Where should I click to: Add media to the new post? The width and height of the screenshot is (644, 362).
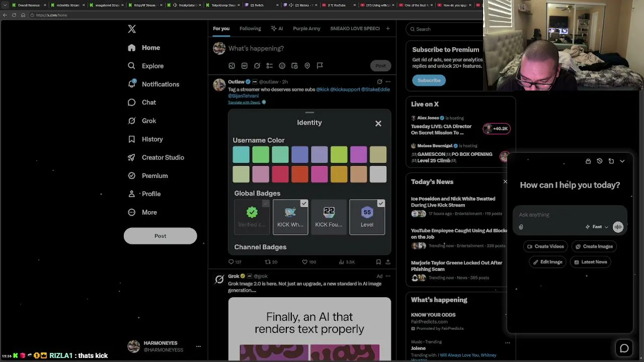coord(232,66)
